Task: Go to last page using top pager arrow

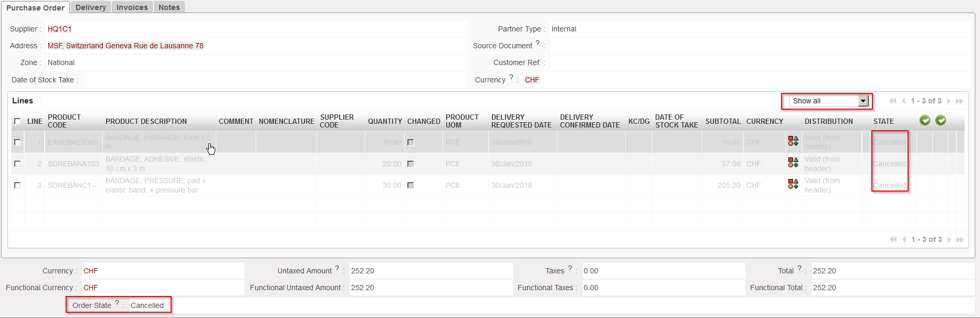Action: click(x=960, y=101)
